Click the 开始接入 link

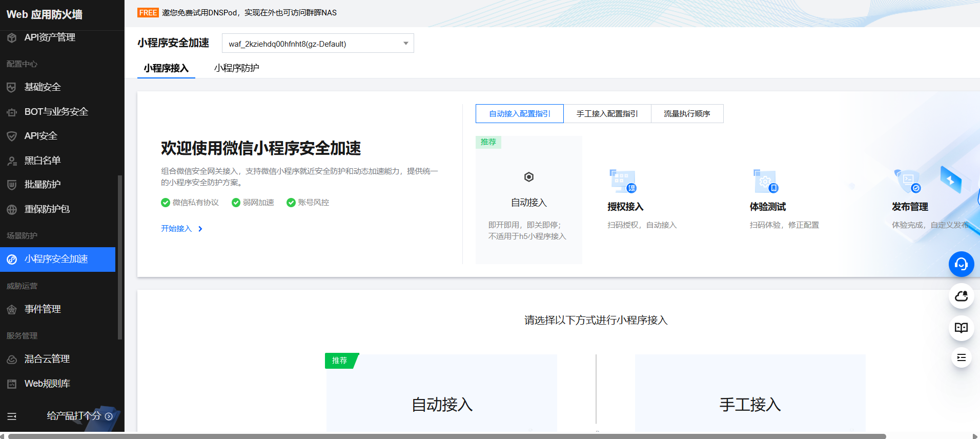pos(176,229)
